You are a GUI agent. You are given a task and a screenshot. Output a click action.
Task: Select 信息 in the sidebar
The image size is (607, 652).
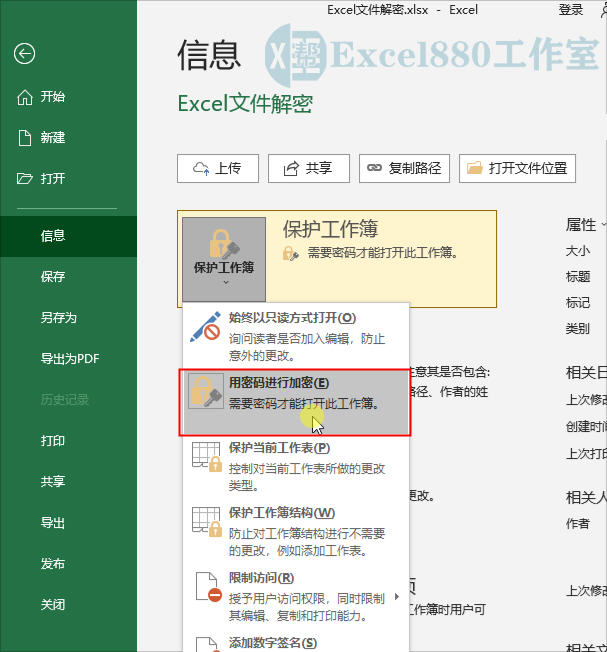tap(68, 236)
